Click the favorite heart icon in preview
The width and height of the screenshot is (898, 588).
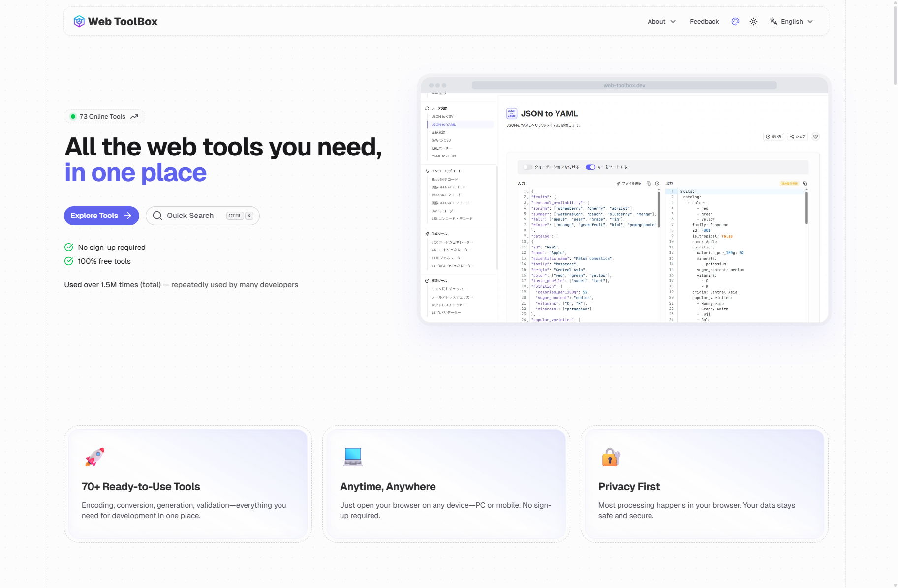815,137
